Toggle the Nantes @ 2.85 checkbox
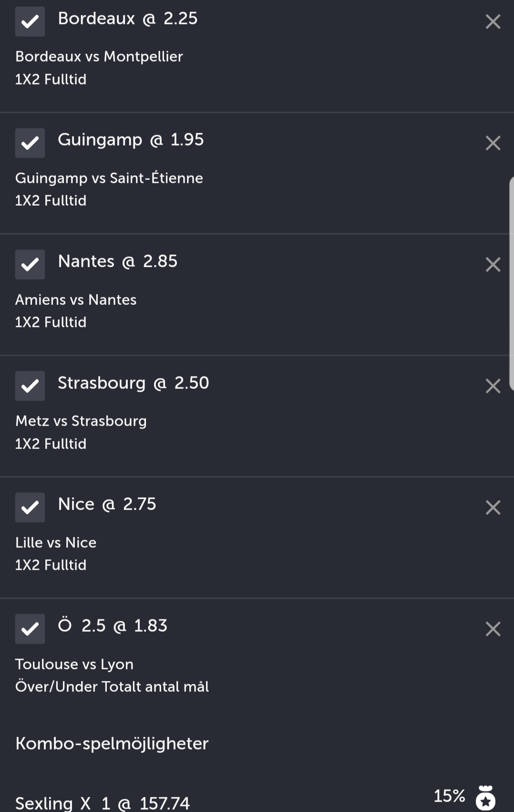 [30, 264]
